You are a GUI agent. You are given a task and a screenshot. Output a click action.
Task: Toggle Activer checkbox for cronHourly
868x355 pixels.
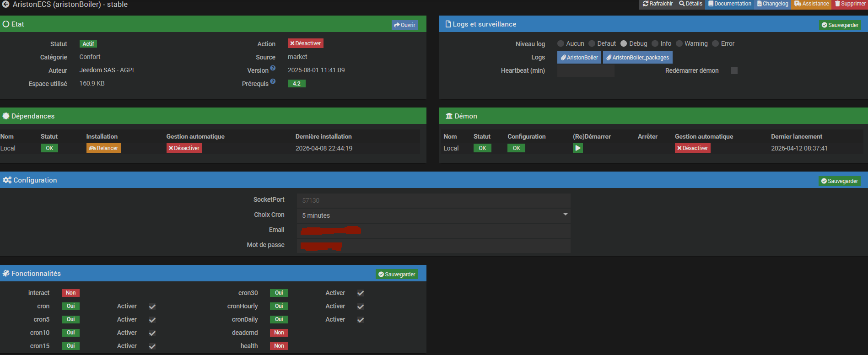click(361, 307)
